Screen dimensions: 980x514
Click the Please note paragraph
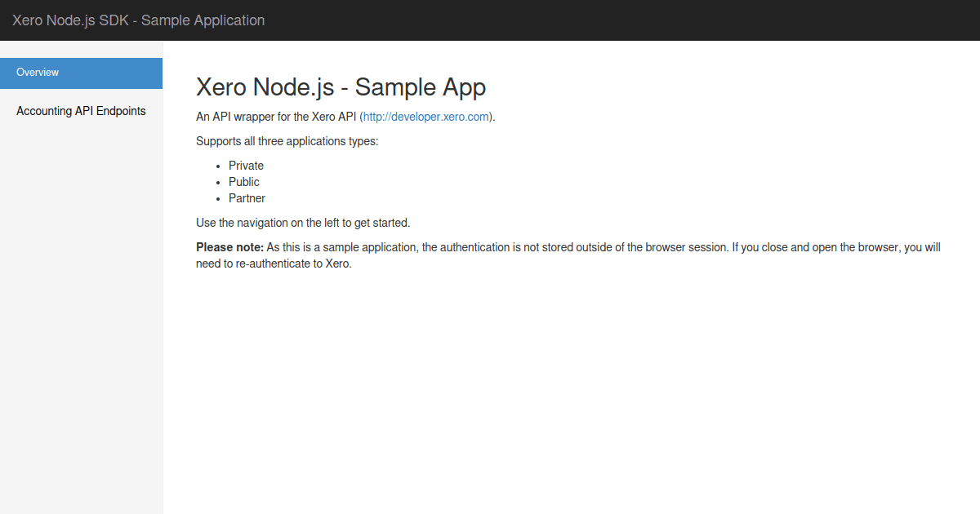(x=567, y=255)
